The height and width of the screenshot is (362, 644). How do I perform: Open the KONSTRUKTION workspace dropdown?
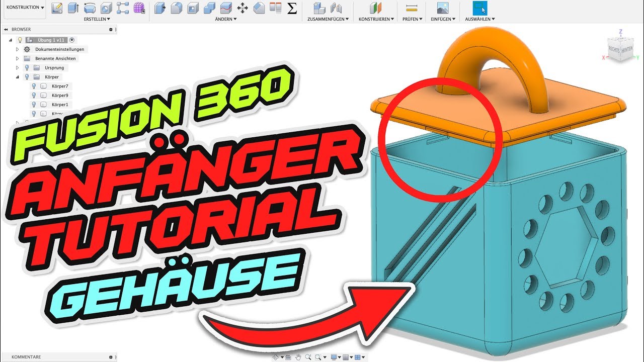[x=25, y=8]
